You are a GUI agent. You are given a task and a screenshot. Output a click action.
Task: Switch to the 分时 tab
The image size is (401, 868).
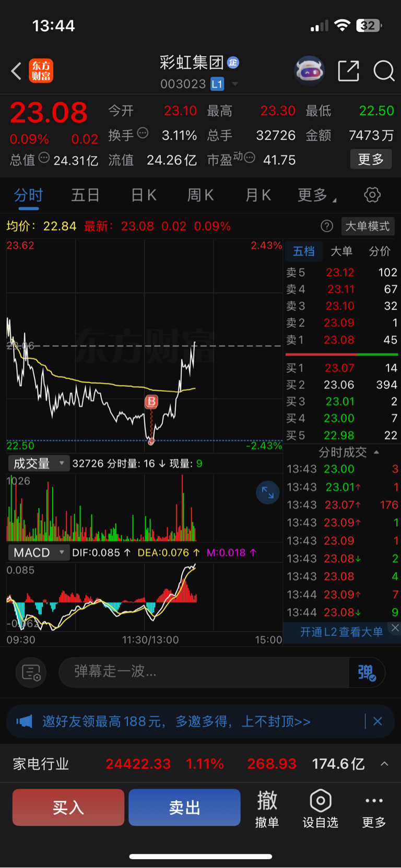[x=28, y=196]
